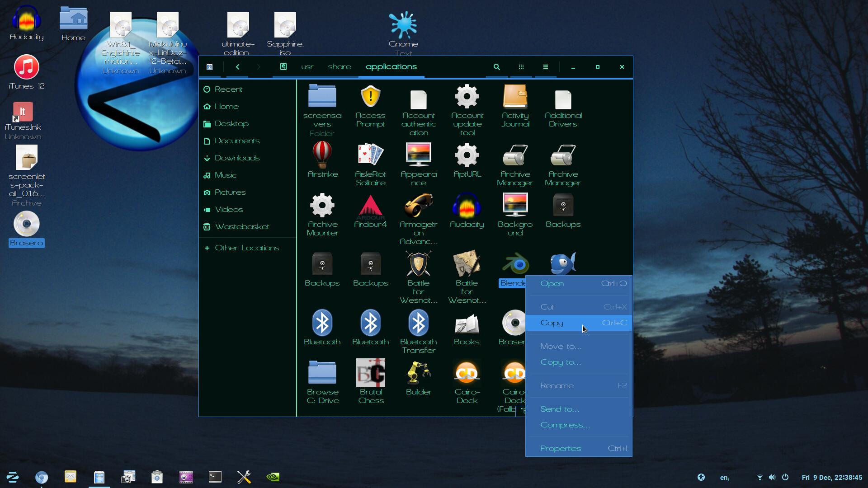Select the Browse C: Drive folder
Image resolution: width=868 pixels, height=488 pixels.
click(322, 373)
